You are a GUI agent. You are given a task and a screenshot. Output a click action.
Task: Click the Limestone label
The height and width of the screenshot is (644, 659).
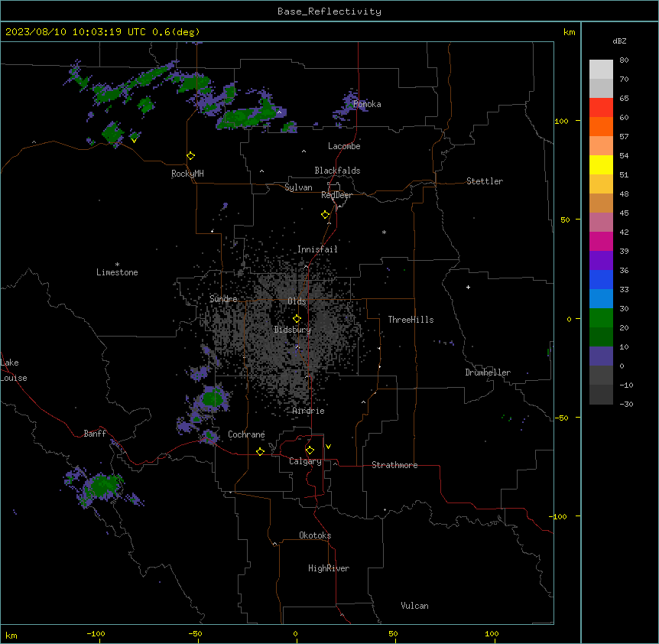click(x=117, y=272)
